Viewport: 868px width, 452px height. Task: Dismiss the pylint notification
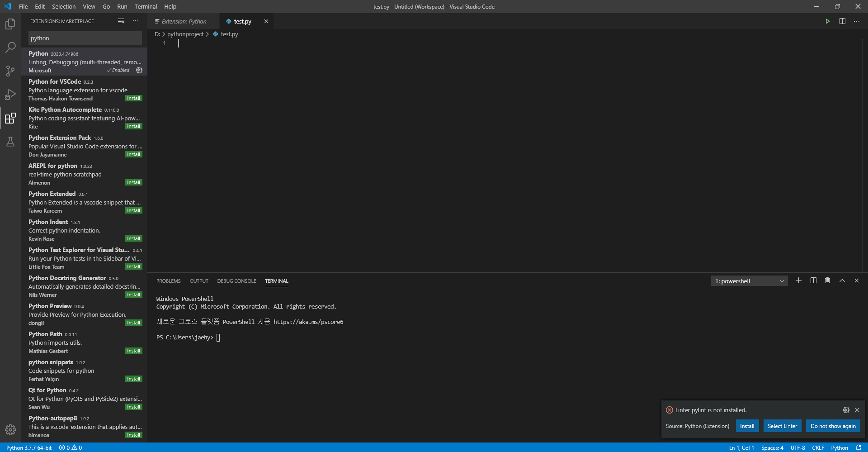[857, 410]
